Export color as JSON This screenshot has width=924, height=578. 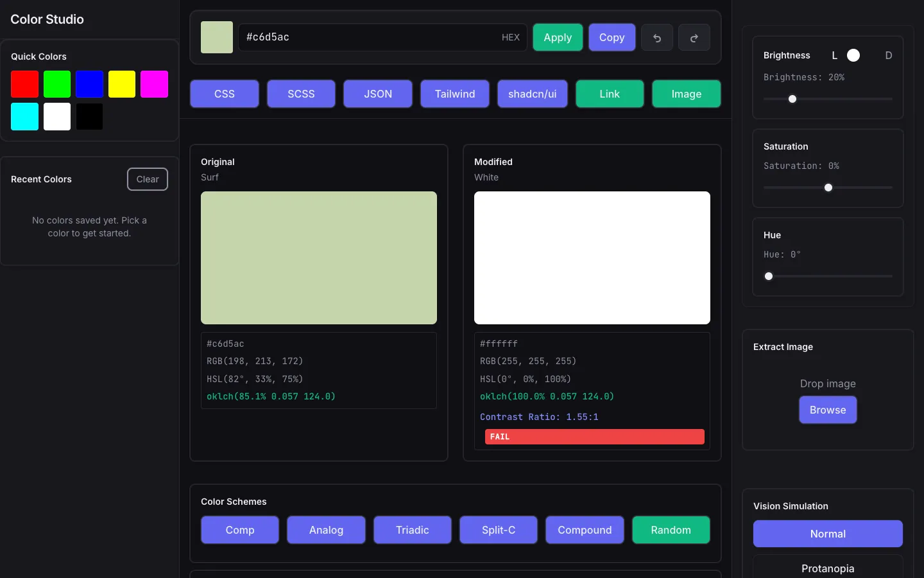378,94
